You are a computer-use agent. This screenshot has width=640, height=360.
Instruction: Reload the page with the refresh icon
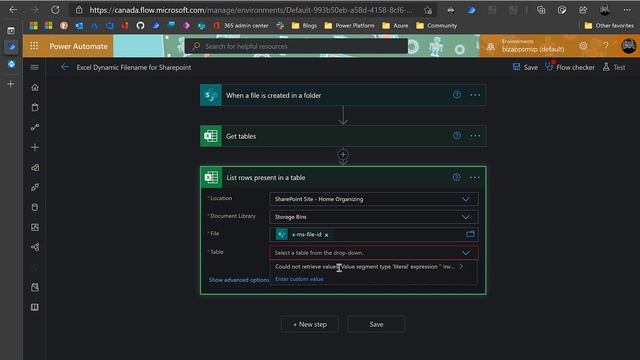[x=55, y=10]
